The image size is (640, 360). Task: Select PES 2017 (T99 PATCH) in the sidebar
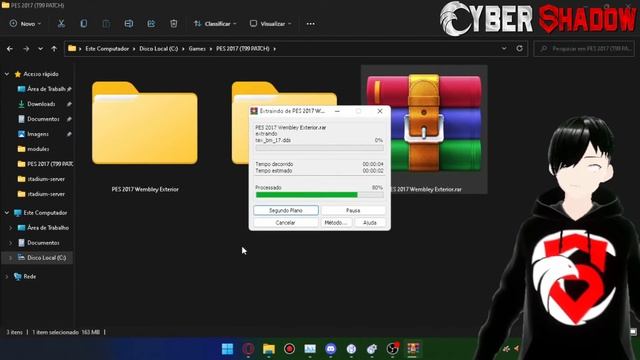pos(45,164)
